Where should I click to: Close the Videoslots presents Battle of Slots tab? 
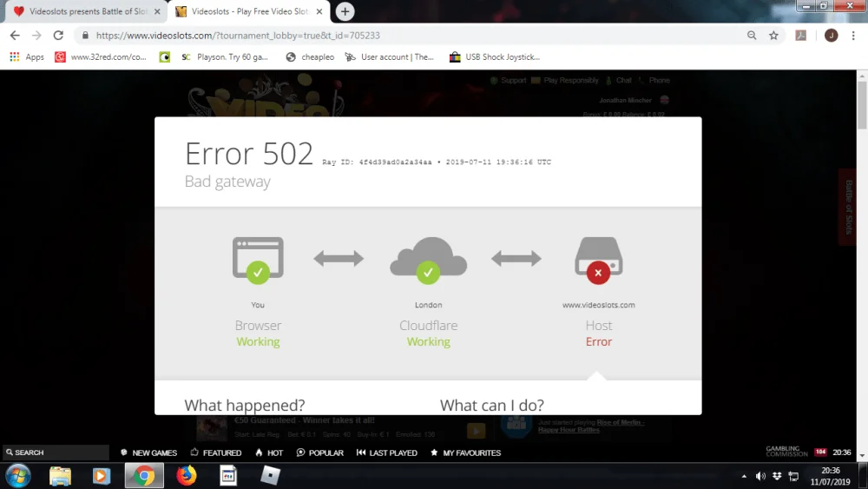click(157, 11)
